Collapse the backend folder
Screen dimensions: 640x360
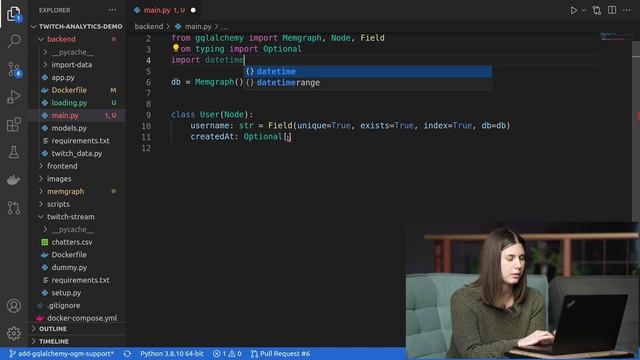[77, 39]
